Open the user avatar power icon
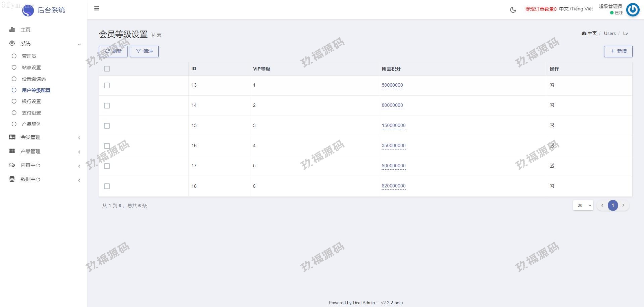644x307 pixels. pyautogui.click(x=633, y=10)
